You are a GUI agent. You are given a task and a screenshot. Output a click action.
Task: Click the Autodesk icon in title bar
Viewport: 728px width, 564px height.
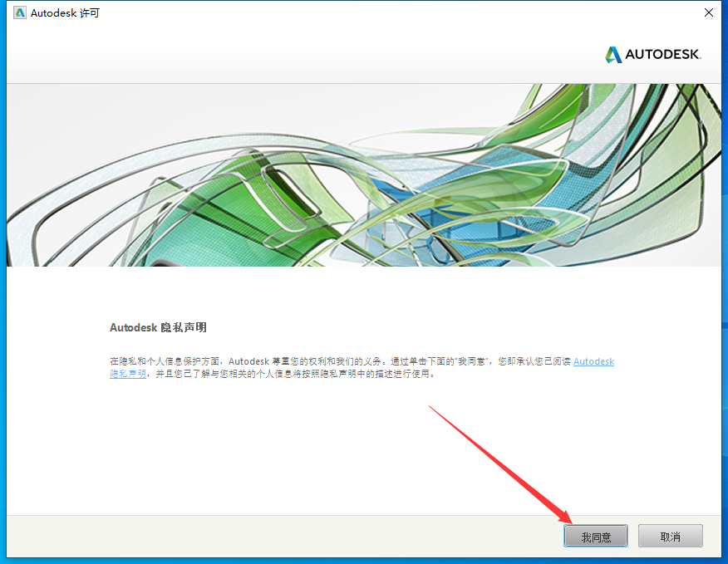click(x=19, y=13)
